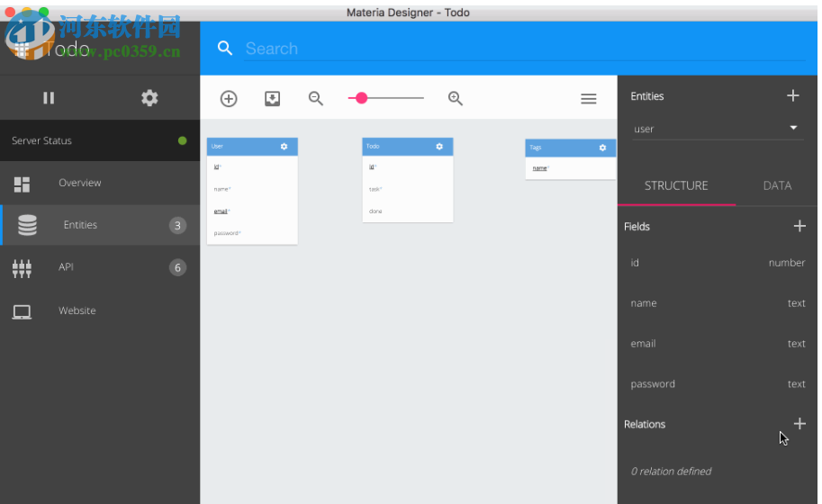Click the Tags entity card header
The height and width of the screenshot is (504, 822).
tap(571, 148)
